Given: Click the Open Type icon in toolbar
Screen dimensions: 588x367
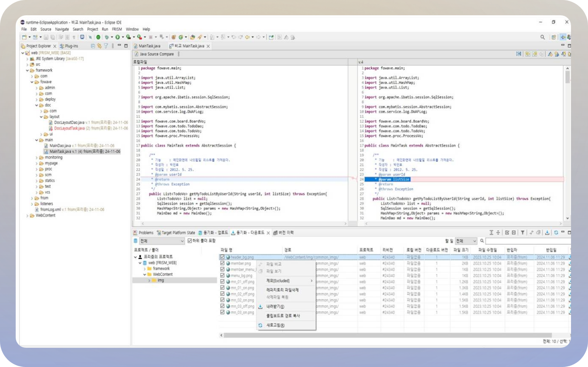Looking at the screenshot, I should pos(193,37).
